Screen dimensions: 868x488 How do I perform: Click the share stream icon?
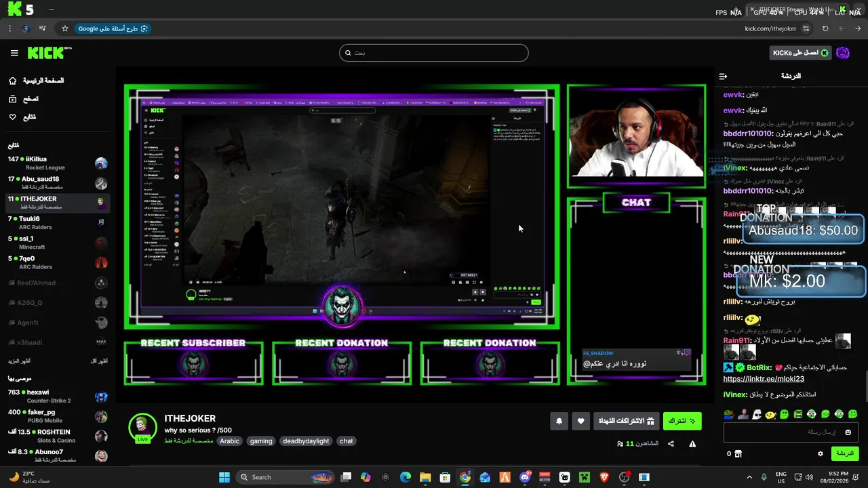[671, 444]
